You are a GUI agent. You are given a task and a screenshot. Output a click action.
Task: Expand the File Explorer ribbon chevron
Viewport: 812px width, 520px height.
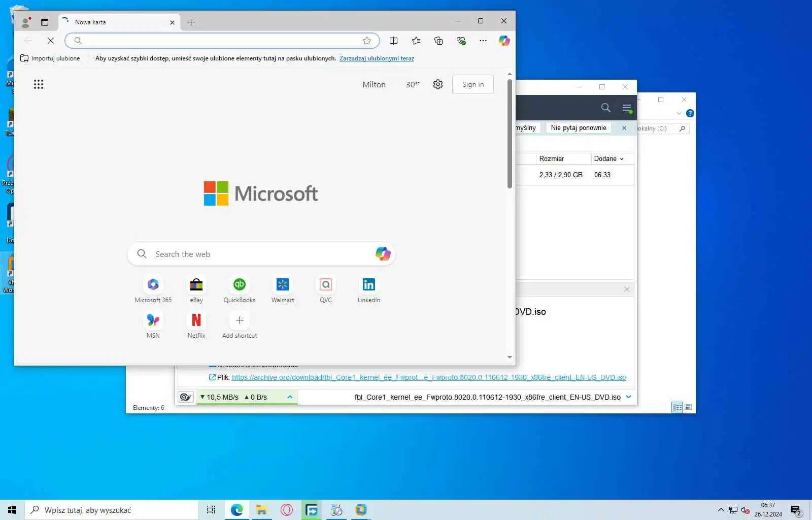pyautogui.click(x=679, y=113)
